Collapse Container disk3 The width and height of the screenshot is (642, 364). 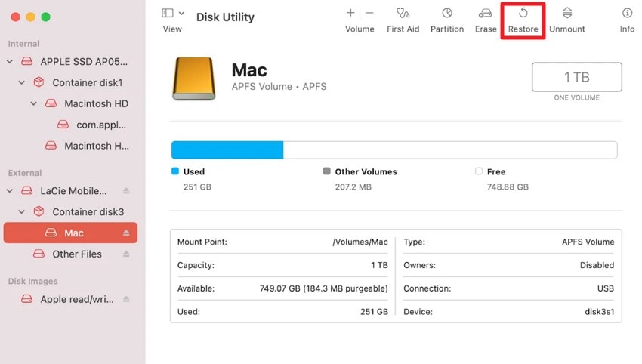point(22,211)
